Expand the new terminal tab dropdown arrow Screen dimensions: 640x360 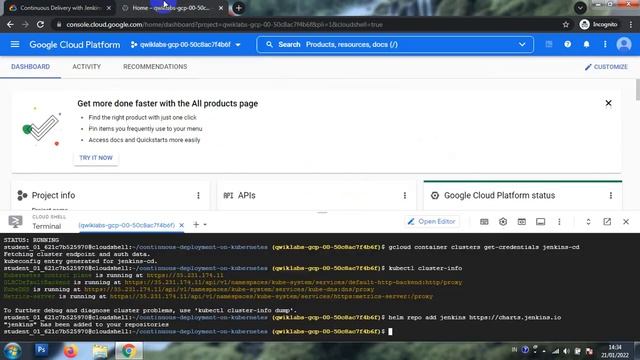pos(205,225)
